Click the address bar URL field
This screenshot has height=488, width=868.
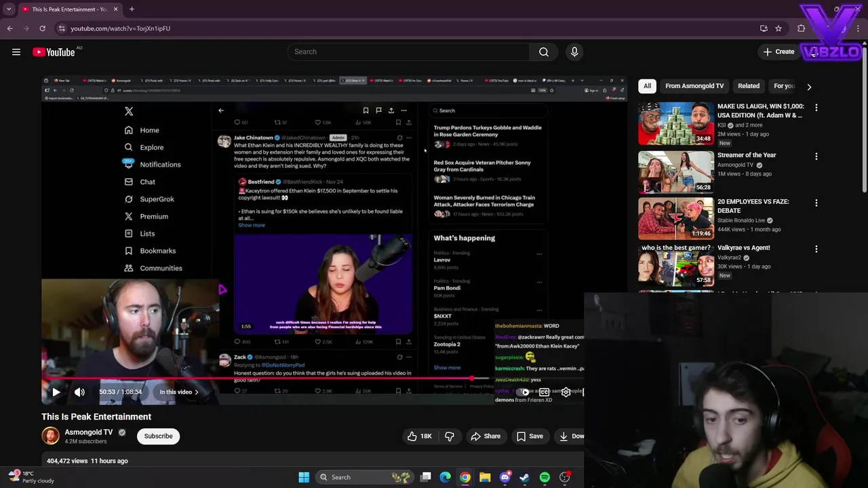pyautogui.click(x=407, y=28)
